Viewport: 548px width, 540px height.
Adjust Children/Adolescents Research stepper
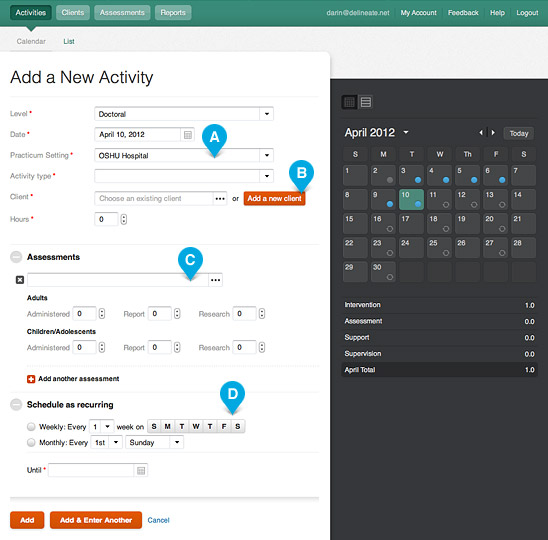point(262,347)
